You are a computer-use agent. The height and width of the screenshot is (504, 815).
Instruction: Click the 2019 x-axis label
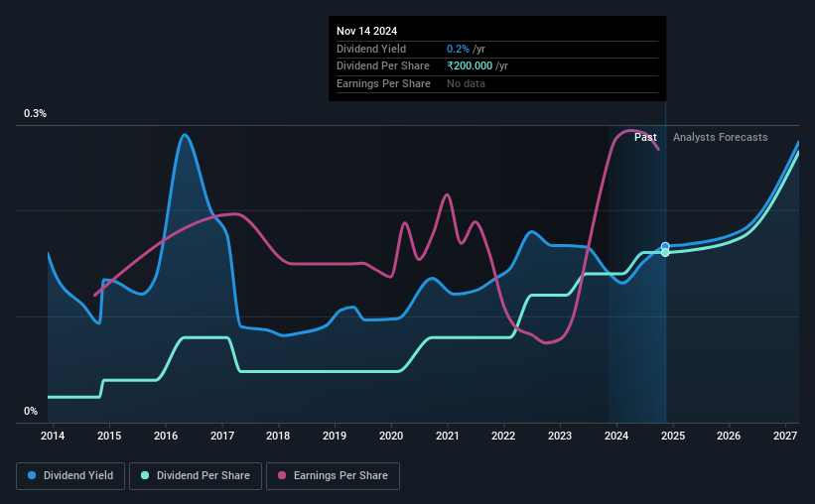(x=335, y=436)
